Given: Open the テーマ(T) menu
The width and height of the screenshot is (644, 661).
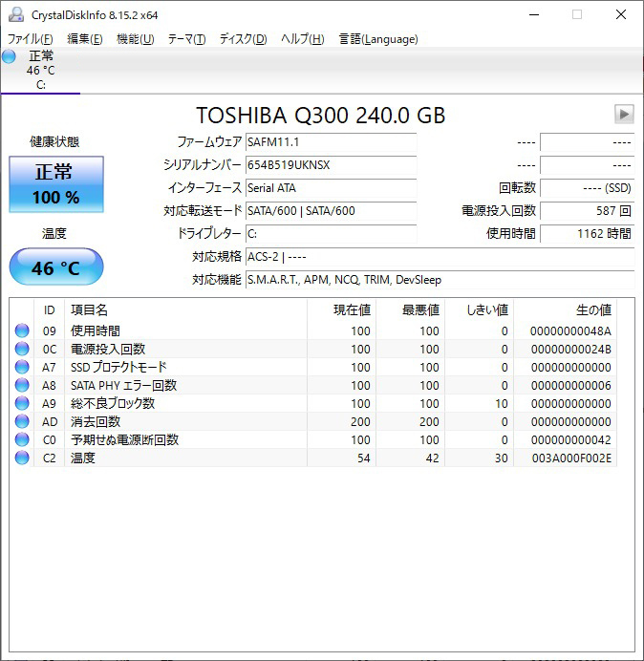Looking at the screenshot, I should 187,39.
